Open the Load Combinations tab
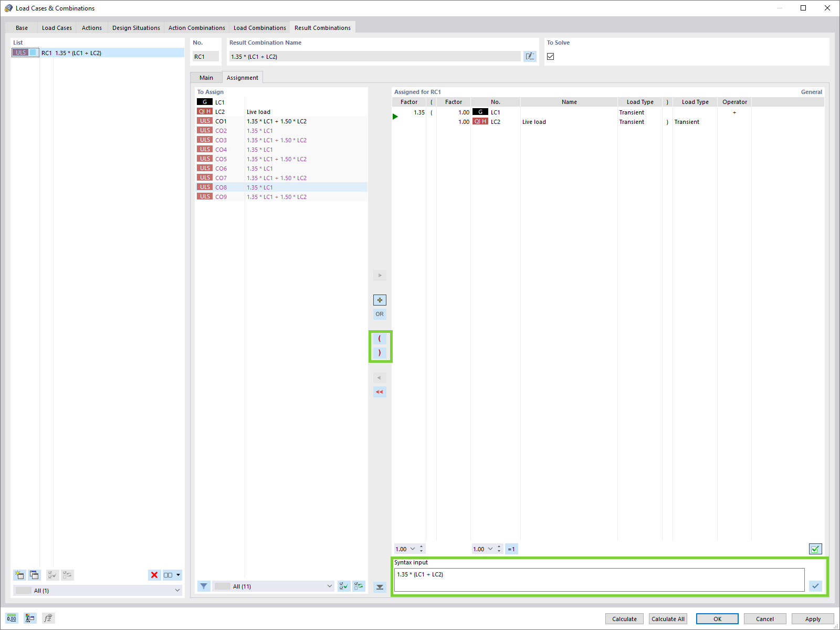This screenshot has width=840, height=630. pyautogui.click(x=260, y=28)
